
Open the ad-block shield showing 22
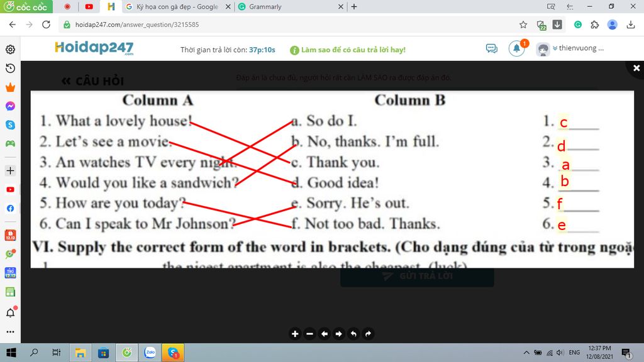point(541,25)
